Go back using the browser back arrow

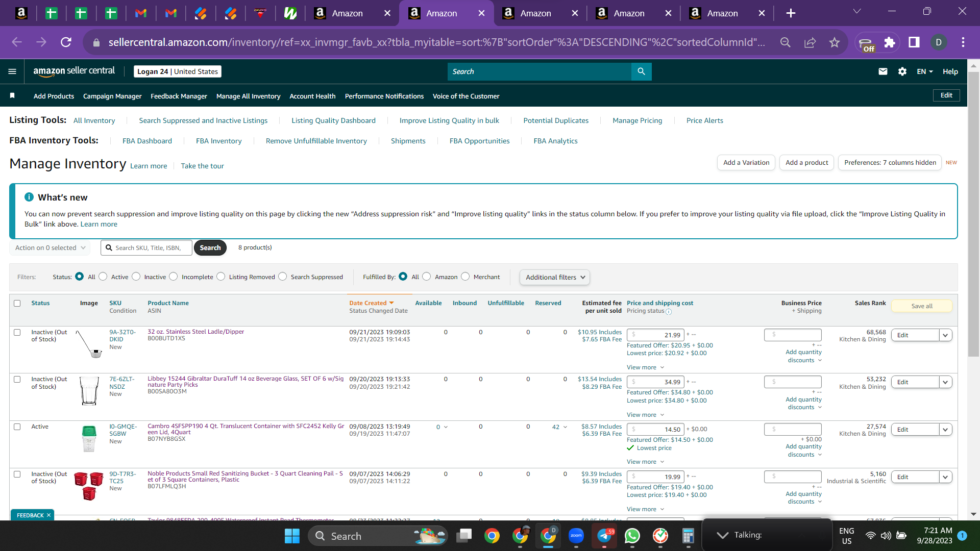coord(17,42)
